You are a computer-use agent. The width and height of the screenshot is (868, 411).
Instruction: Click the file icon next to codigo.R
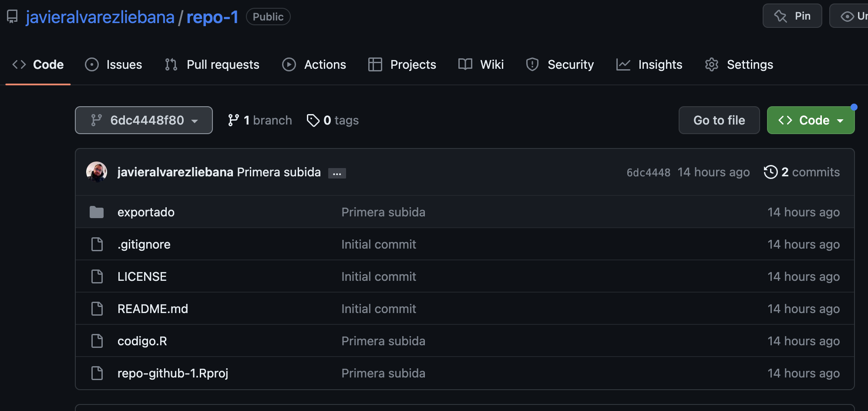[x=97, y=341]
